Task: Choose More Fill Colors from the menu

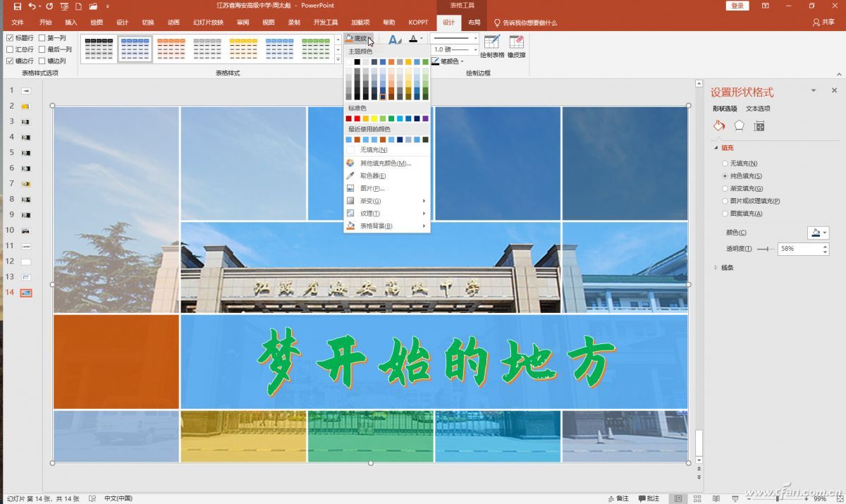Action: tap(386, 164)
